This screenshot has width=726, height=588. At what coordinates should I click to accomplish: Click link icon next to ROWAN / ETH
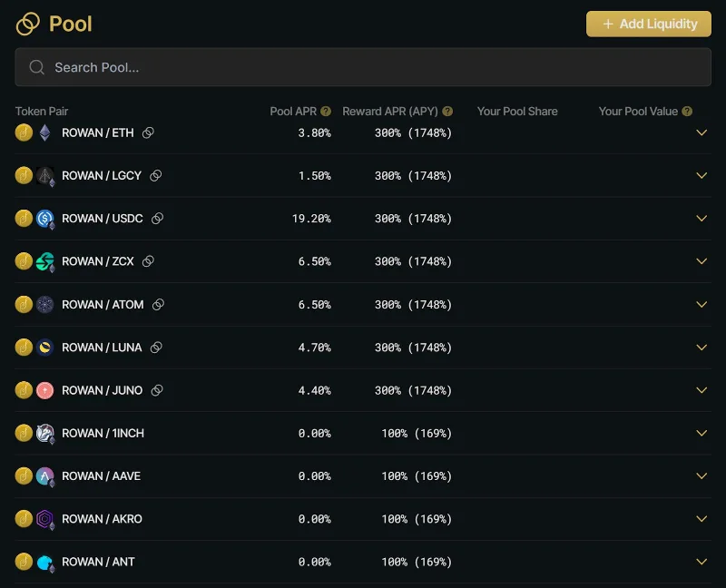[148, 132]
